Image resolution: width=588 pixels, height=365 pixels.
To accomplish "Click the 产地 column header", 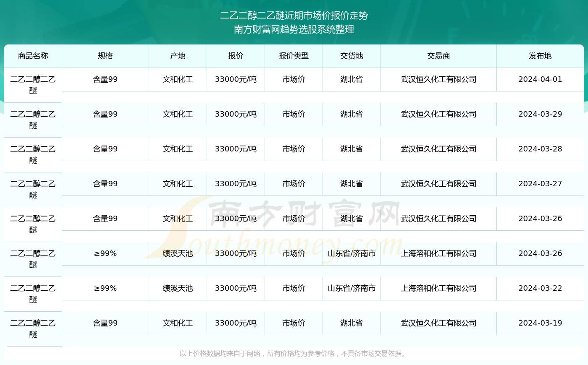I will pos(178,56).
